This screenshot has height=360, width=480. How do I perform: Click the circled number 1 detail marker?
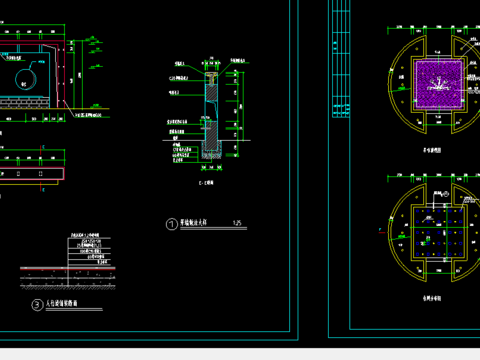172,224
